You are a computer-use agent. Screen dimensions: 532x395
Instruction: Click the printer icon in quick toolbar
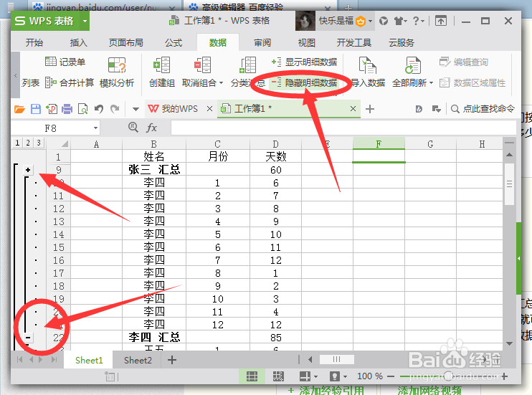(67, 109)
